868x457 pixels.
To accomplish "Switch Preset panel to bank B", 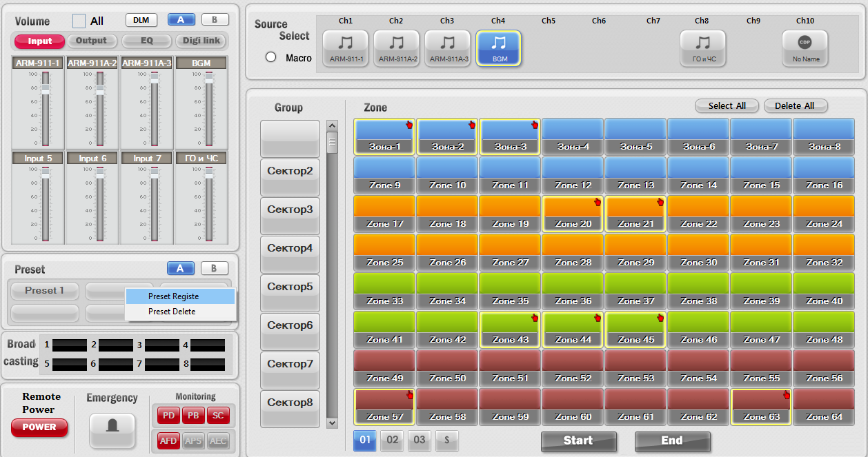I will tap(215, 268).
